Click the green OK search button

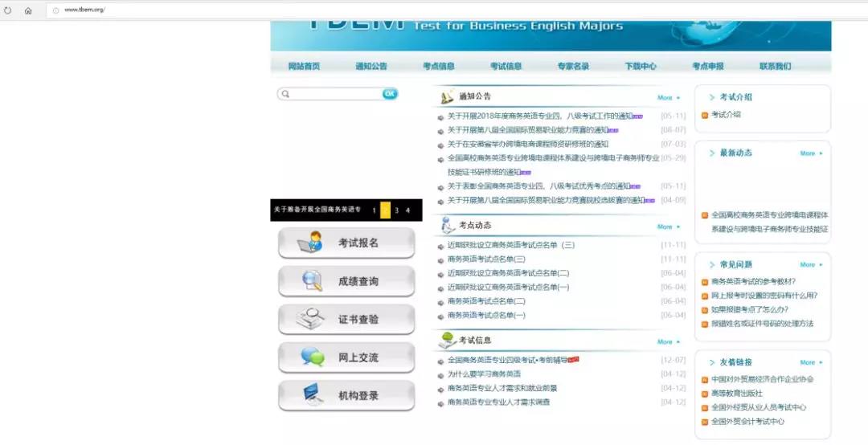(x=390, y=94)
